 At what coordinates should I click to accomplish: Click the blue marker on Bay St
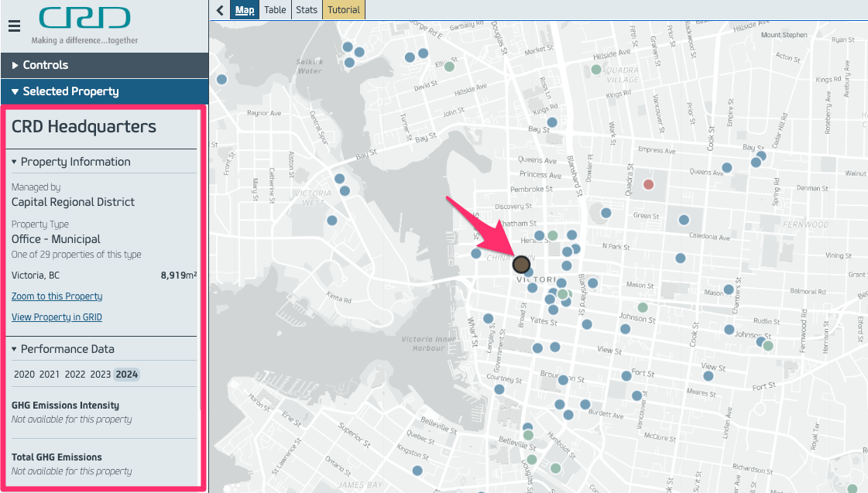click(x=552, y=122)
